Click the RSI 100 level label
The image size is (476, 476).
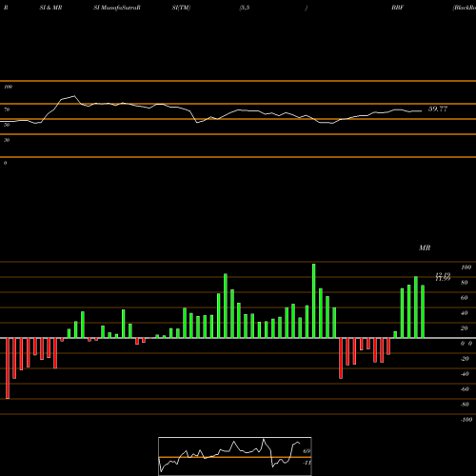8,87
